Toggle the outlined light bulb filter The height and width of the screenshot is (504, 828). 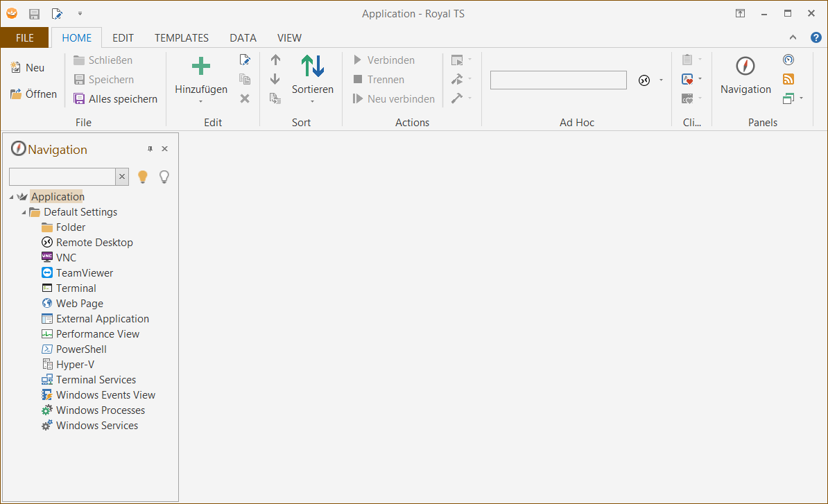click(164, 177)
